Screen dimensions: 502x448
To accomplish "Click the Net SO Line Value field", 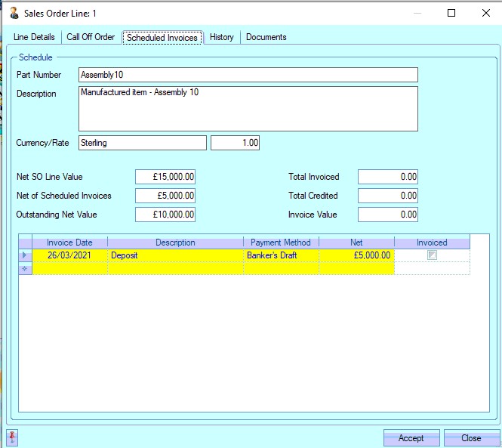I will tap(165, 177).
